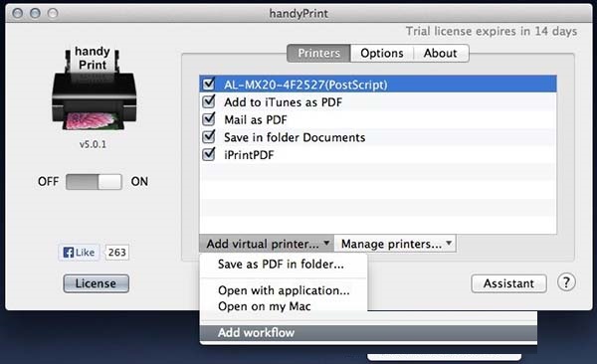Open the Manage printers dropdown
Screen dimensions: 597x364
[395, 244]
